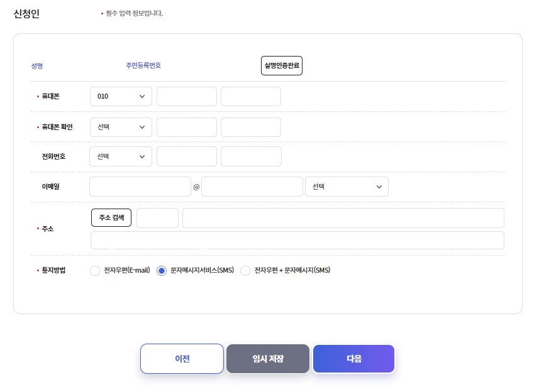
Task: Focus the 전화번호 last number field
Action: point(251,156)
